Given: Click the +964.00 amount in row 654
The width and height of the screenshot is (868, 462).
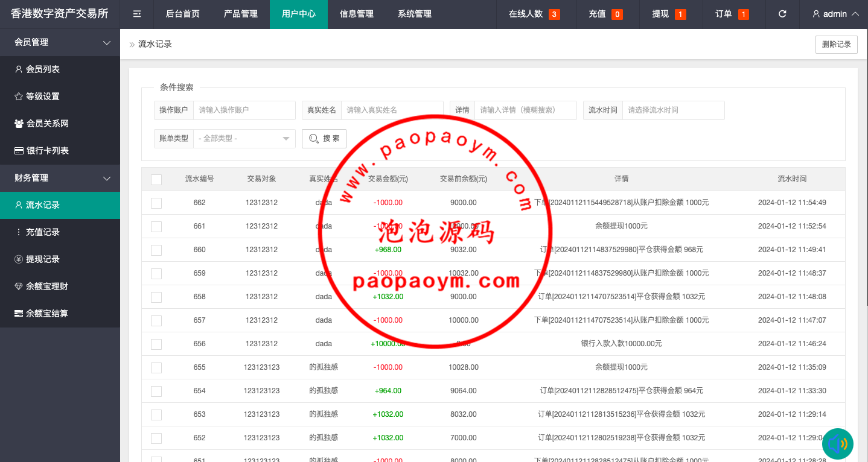Looking at the screenshot, I should point(388,391).
